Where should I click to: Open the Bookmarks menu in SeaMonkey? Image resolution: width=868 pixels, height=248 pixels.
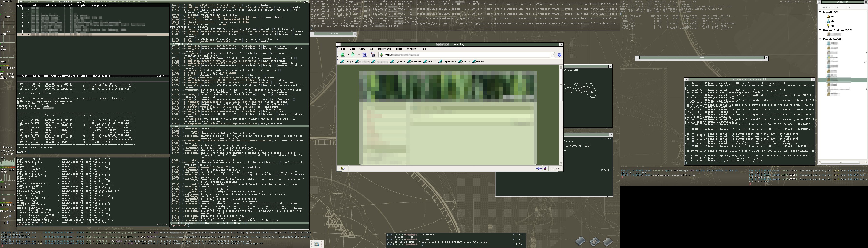click(384, 49)
